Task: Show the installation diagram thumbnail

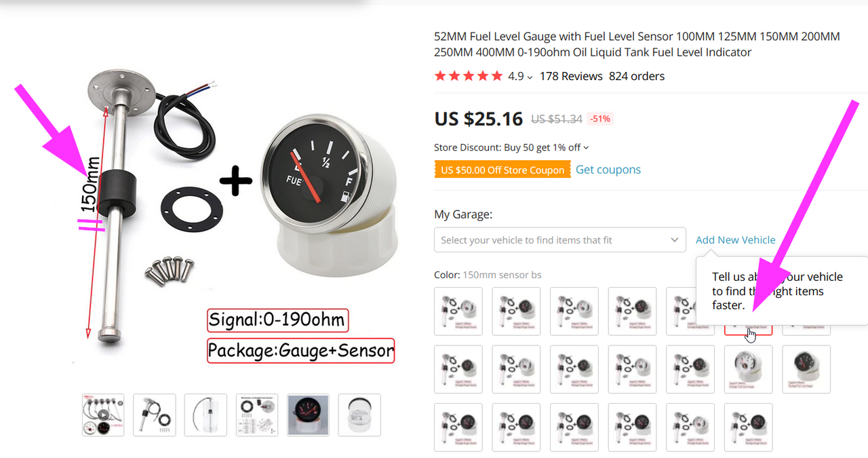Action: click(x=257, y=415)
